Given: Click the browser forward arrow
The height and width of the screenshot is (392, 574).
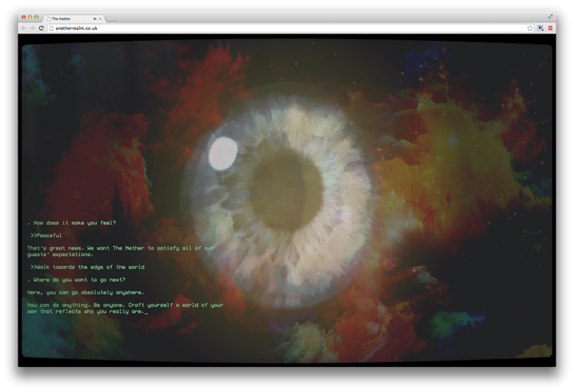Looking at the screenshot, I should pos(32,28).
